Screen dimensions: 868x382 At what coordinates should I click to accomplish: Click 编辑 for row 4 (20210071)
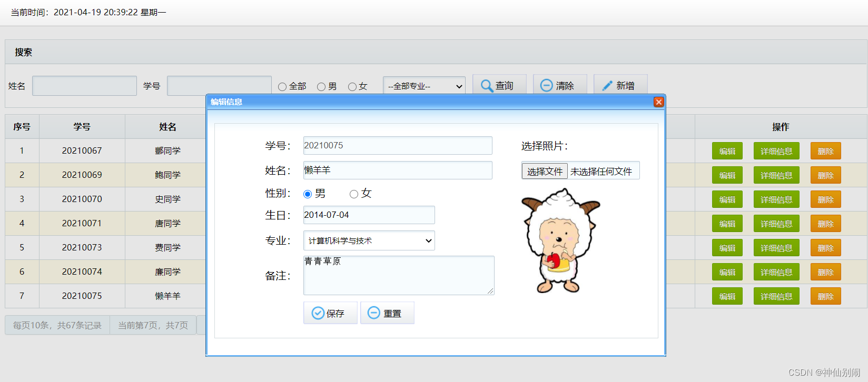tap(727, 224)
